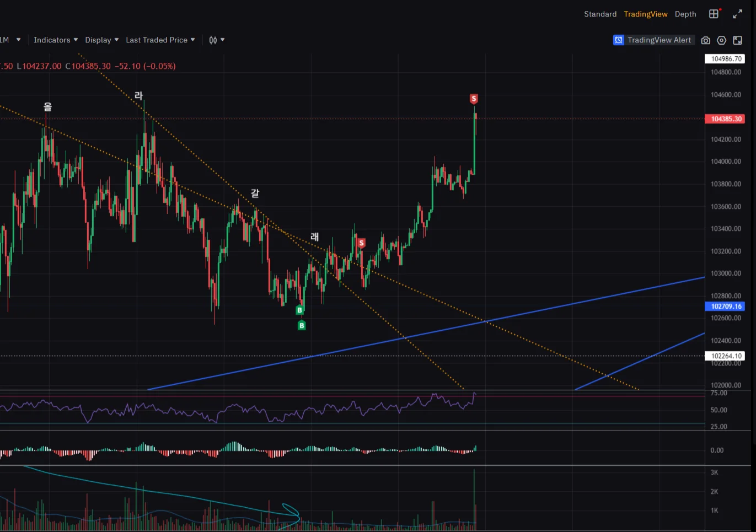Switch to the Depth chart tab
This screenshot has height=532, width=756.
tap(685, 14)
